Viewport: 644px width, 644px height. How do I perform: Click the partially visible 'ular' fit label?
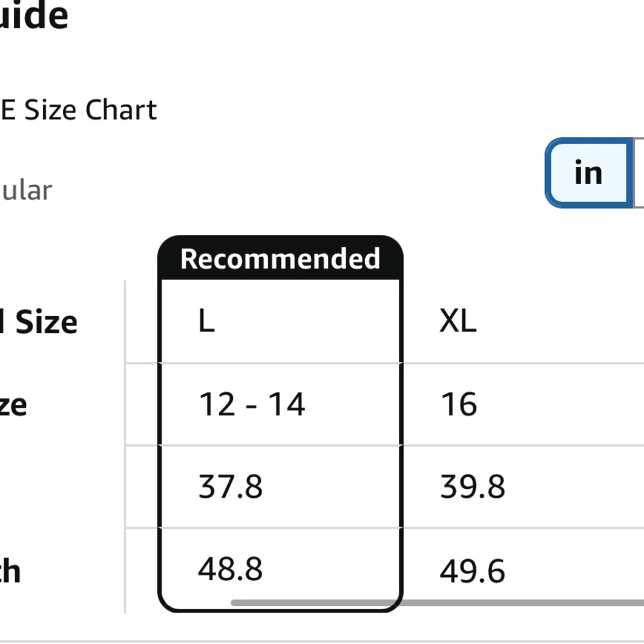pyautogui.click(x=26, y=191)
